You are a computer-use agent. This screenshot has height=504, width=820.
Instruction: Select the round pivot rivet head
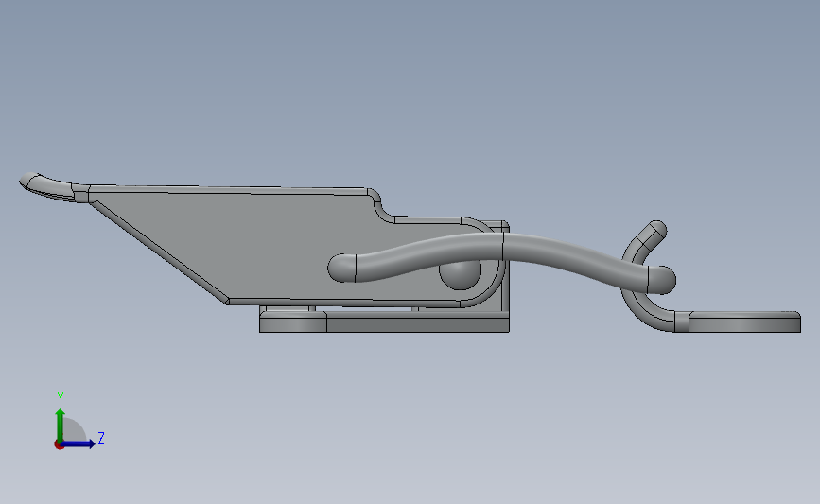tap(460, 274)
